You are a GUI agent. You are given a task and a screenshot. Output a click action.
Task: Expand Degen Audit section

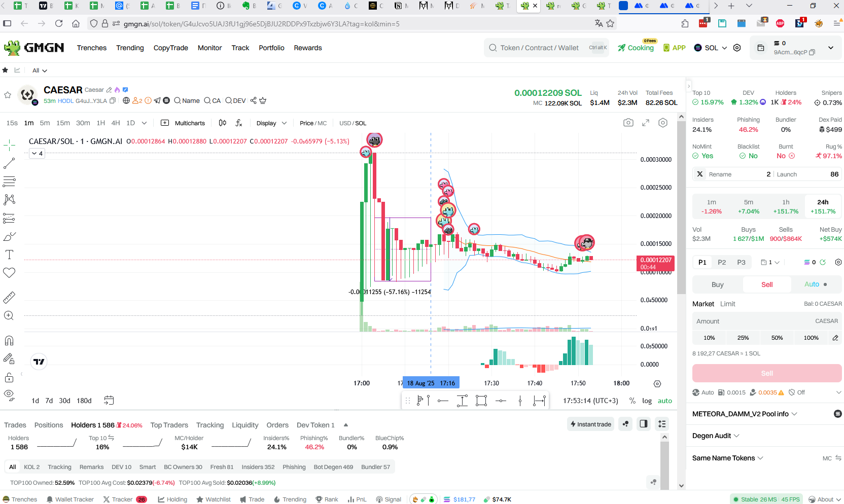tap(716, 436)
